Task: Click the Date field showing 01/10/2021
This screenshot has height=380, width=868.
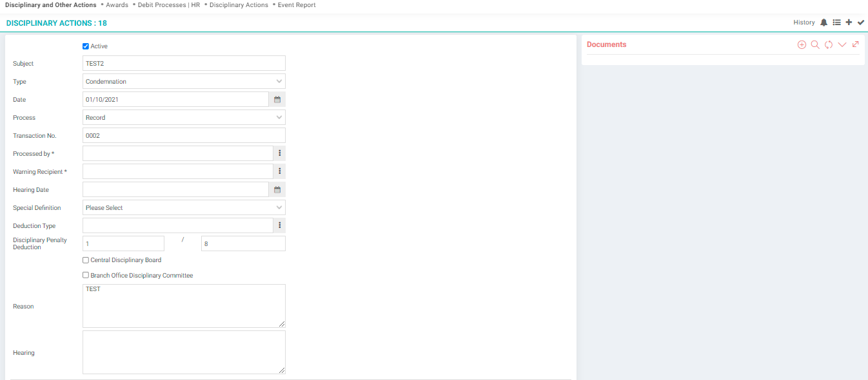Action: 175,99
